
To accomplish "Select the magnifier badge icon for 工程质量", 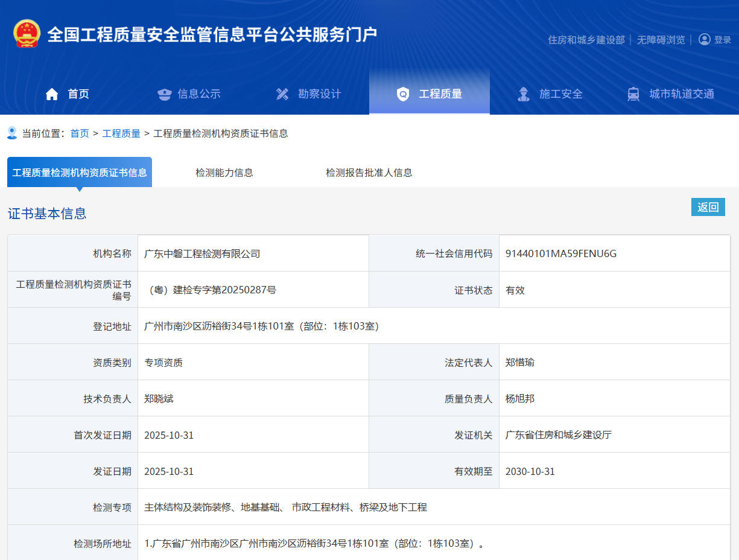I will pyautogui.click(x=403, y=94).
